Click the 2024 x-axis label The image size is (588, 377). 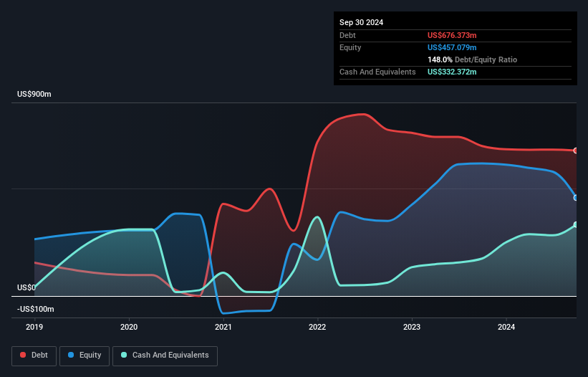tap(506, 327)
